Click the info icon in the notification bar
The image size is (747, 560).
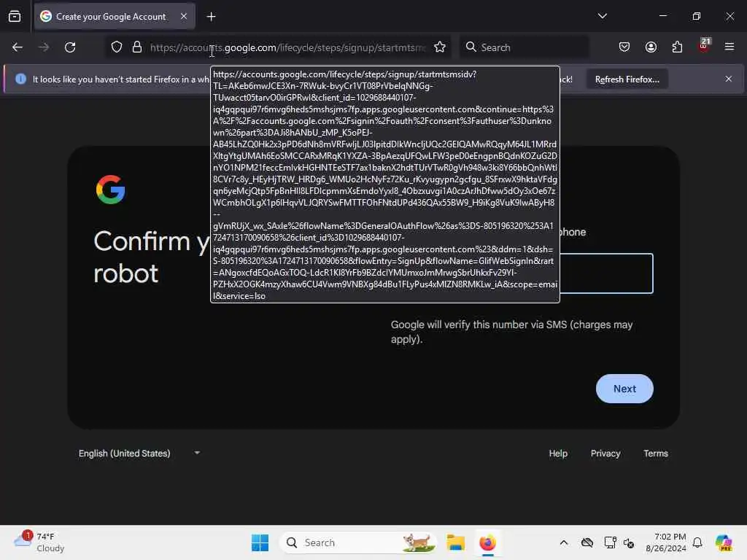pyautogui.click(x=20, y=79)
